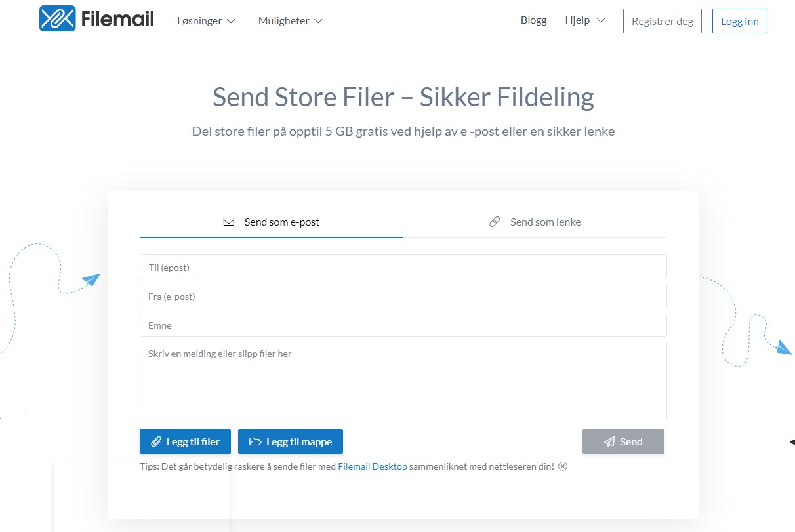The image size is (795, 532).
Task: Click the Registrer deg button
Action: click(x=662, y=21)
